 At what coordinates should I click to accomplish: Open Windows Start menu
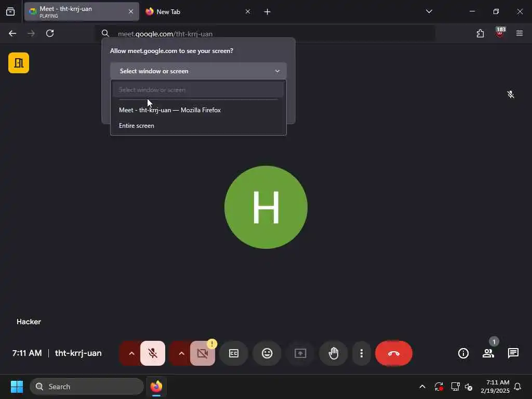coord(17,387)
